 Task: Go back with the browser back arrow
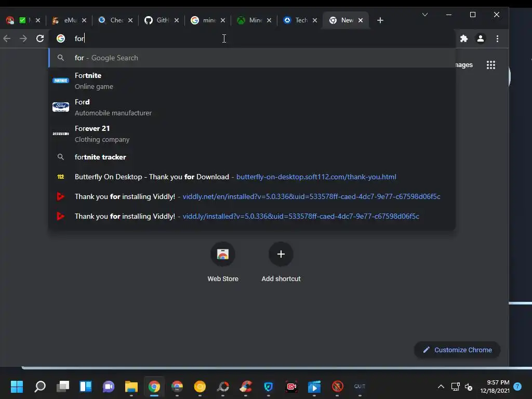7,38
